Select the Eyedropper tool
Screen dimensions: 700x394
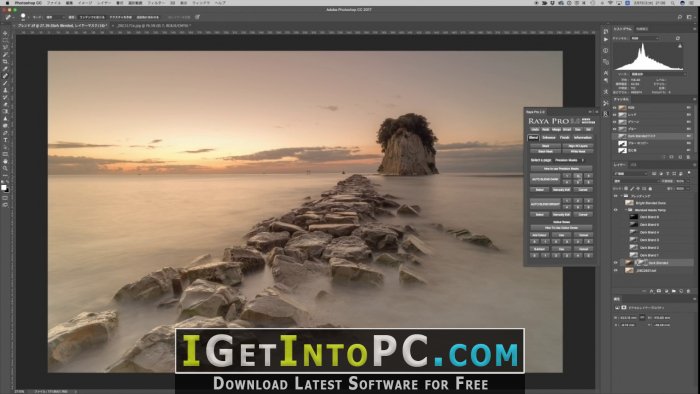pyautogui.click(x=5, y=69)
